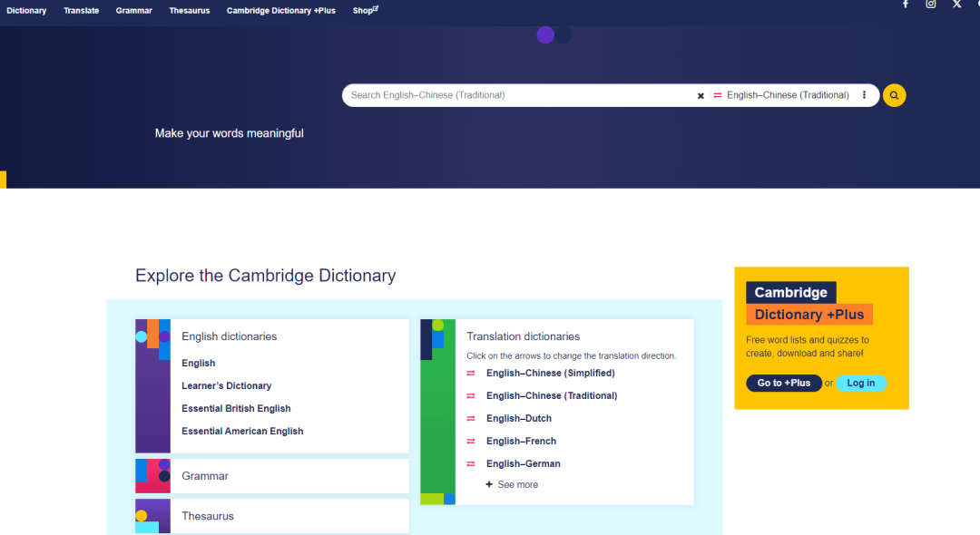Click arrows icon beside English–French
This screenshot has height=535, width=980.
tap(471, 442)
